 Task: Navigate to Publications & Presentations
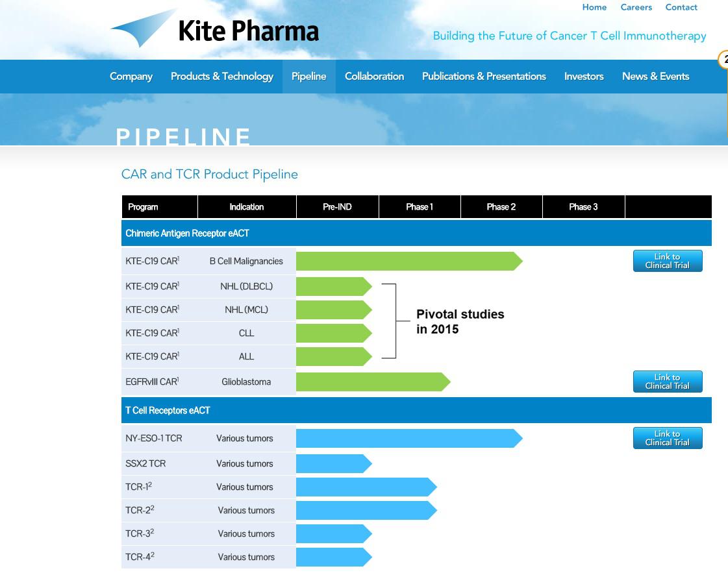click(484, 77)
